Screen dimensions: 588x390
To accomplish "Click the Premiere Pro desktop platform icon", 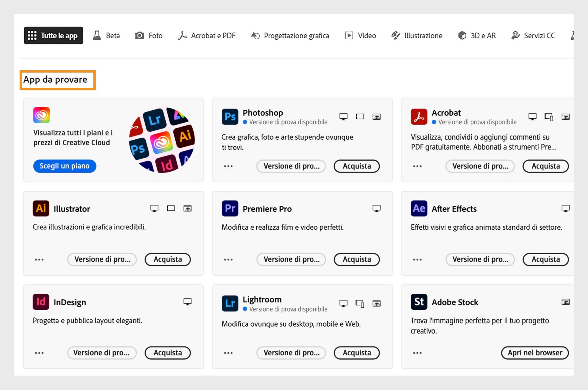I will [376, 209].
